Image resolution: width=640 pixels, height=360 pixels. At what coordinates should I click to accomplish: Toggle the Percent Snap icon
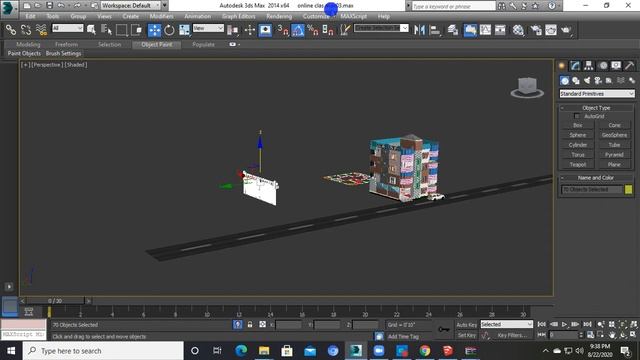(313, 30)
